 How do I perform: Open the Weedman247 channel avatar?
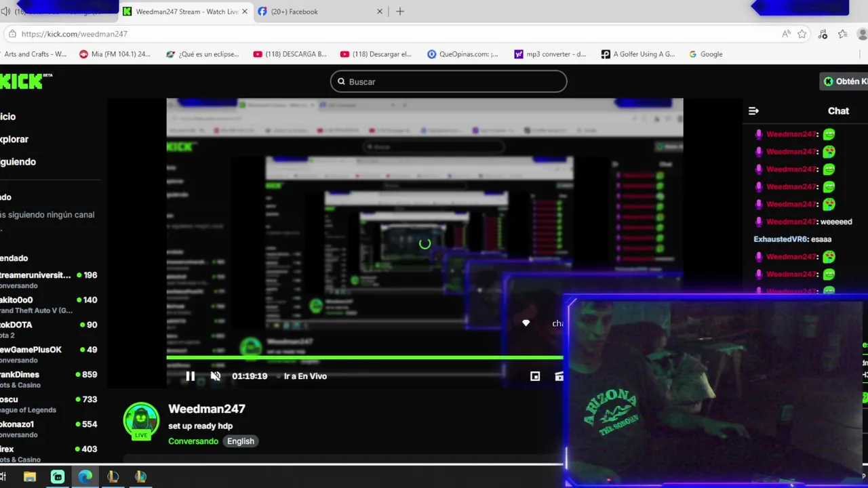(x=141, y=421)
